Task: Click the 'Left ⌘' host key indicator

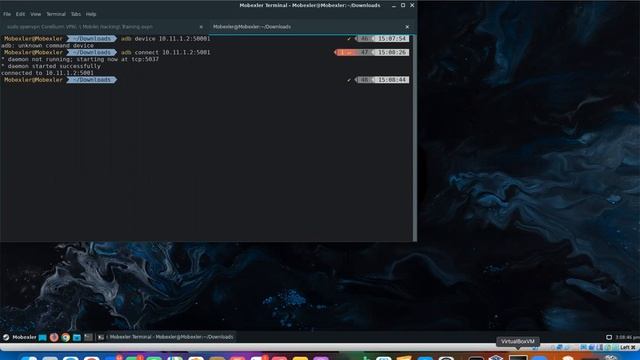Action: tap(628, 347)
